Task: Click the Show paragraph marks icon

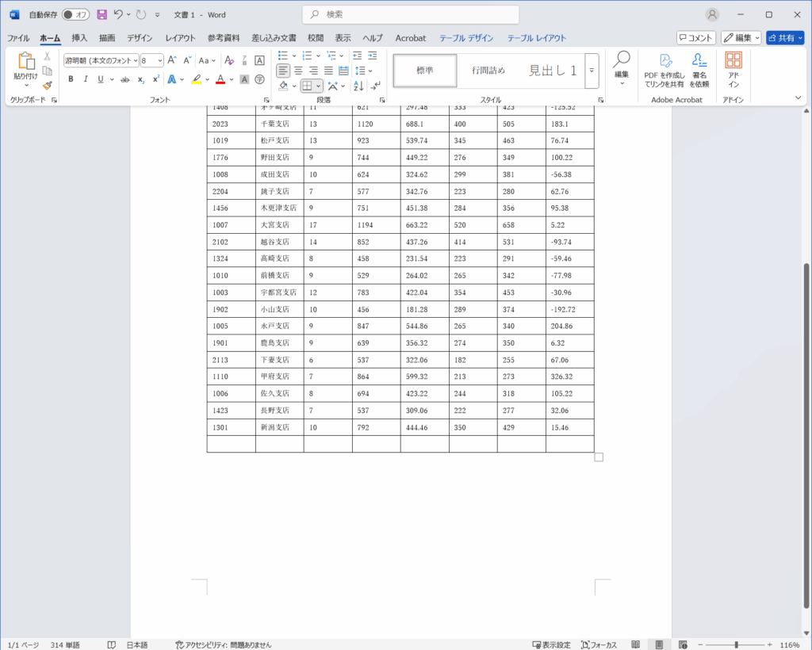Action: (x=375, y=86)
